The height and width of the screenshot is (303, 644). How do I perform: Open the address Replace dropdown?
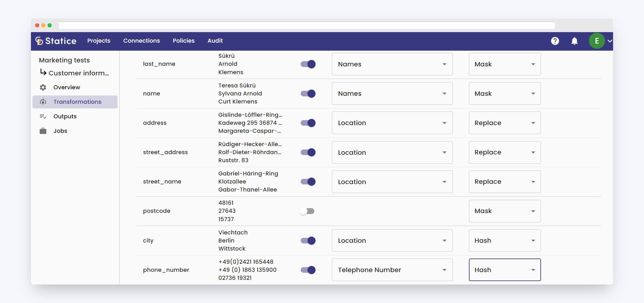(504, 123)
